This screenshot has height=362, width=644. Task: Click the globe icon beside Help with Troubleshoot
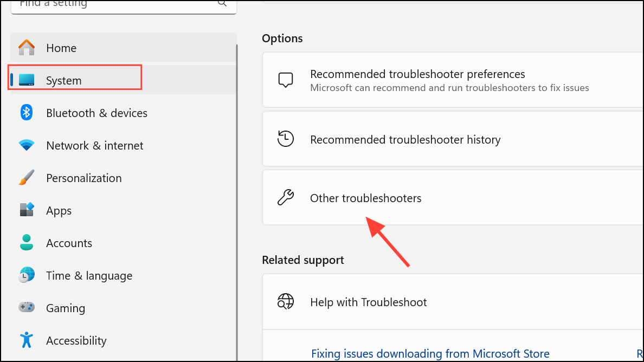286,301
